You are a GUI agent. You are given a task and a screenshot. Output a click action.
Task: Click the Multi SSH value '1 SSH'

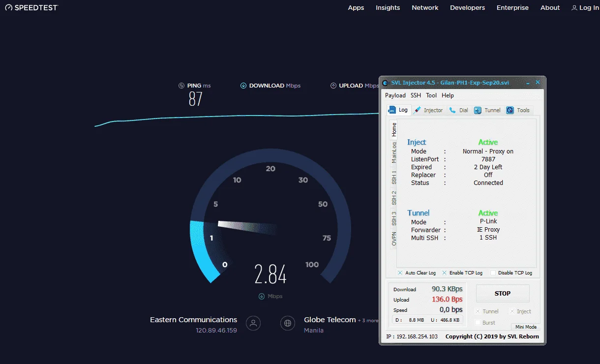click(488, 238)
